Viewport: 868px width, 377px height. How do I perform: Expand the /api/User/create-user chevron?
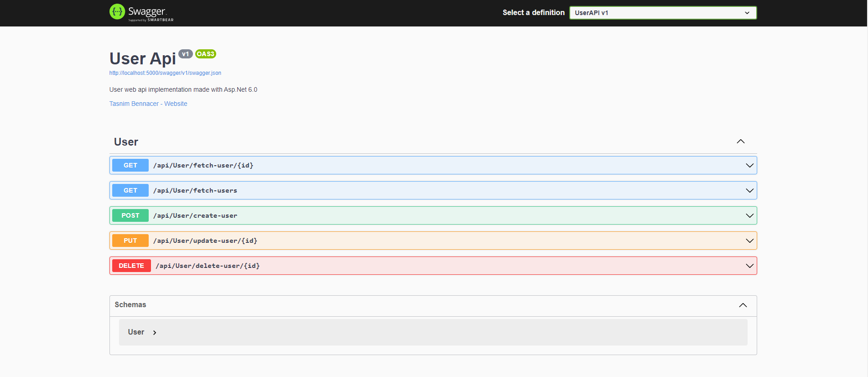coord(749,215)
